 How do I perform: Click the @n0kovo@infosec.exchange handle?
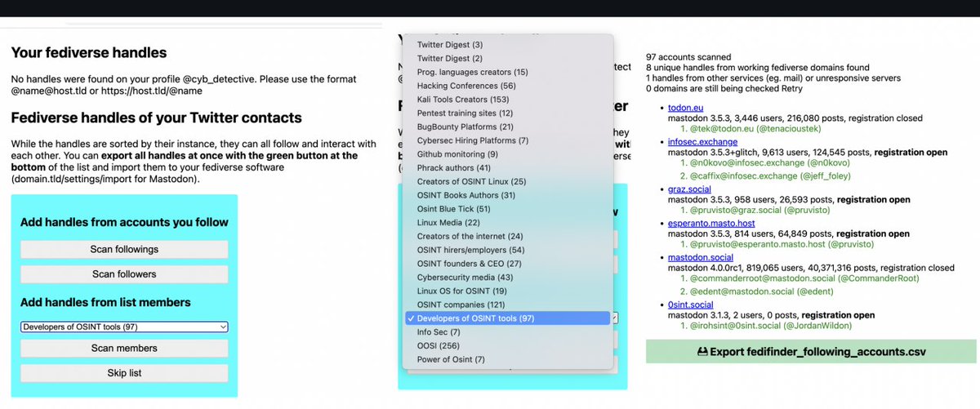[769, 165]
